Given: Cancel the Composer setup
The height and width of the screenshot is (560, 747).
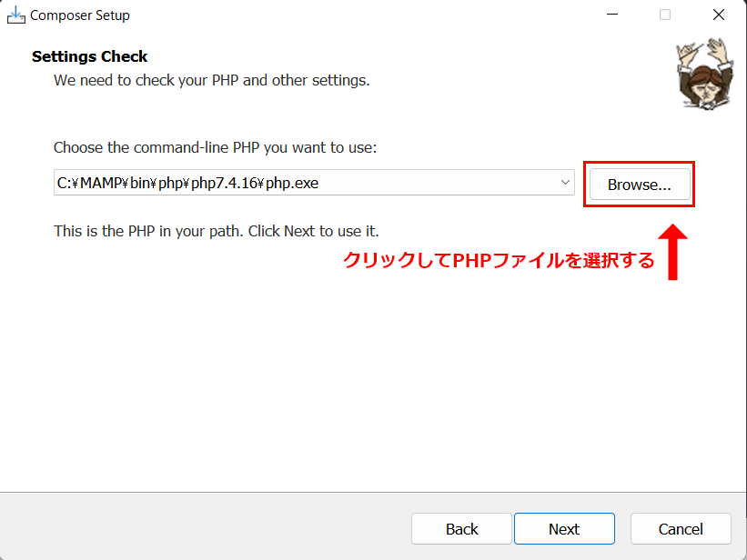Looking at the screenshot, I should (x=681, y=528).
